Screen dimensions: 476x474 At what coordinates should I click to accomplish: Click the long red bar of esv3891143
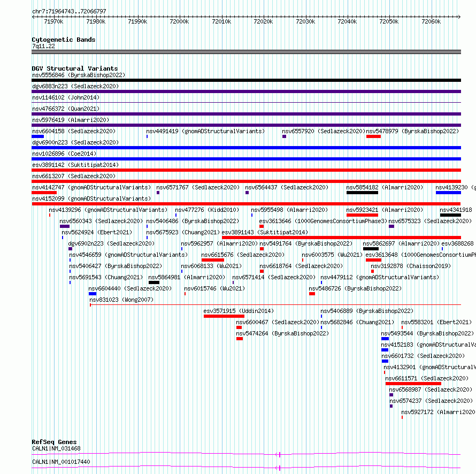click(342, 238)
